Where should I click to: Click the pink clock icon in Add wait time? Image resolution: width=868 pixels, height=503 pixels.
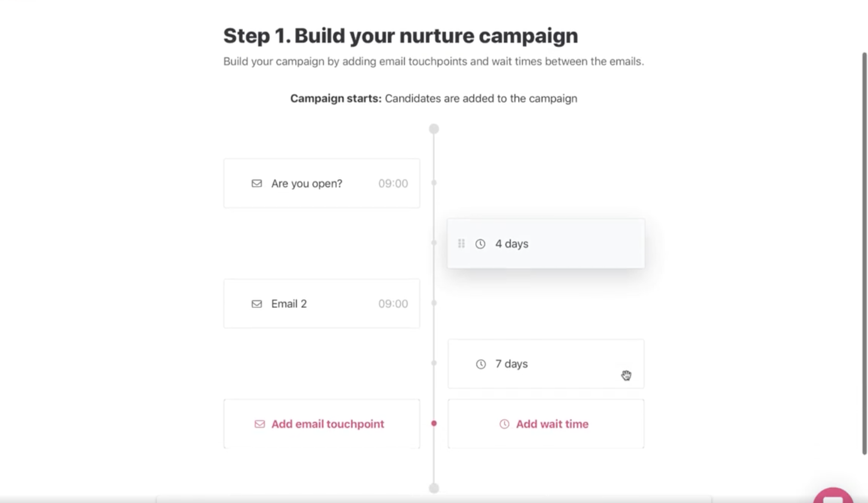[504, 424]
